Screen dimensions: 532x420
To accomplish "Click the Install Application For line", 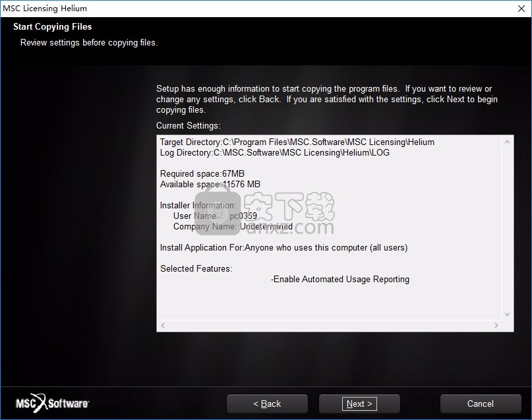I will point(283,248).
